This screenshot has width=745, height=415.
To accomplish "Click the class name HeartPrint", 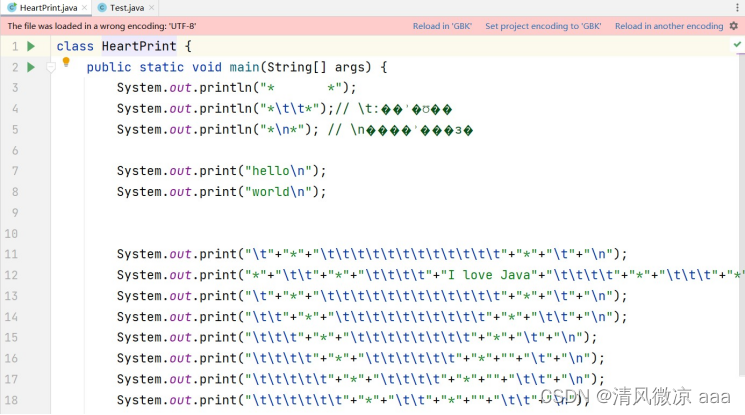I will [139, 46].
